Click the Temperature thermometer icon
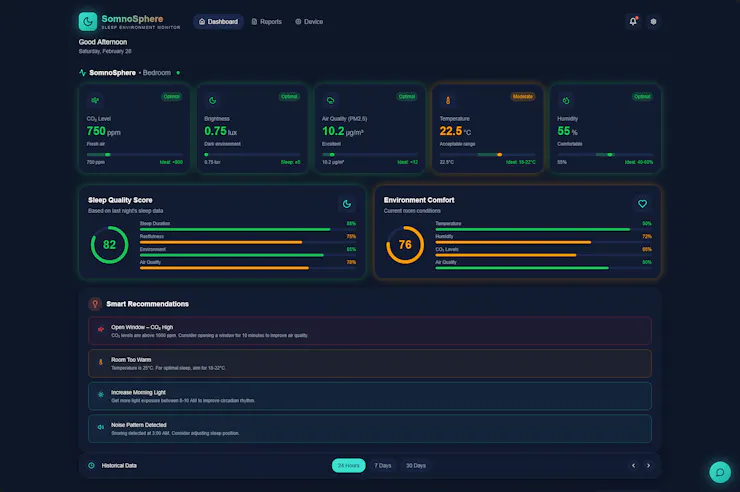The width and height of the screenshot is (740, 492). tap(448, 100)
